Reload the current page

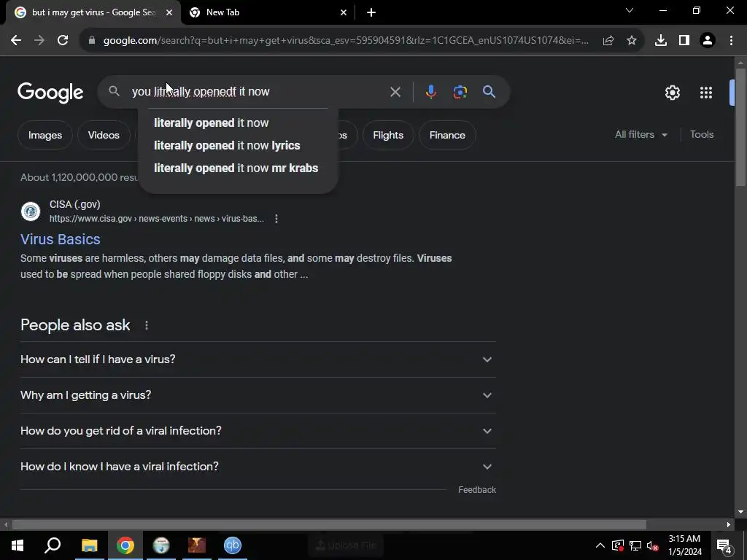[63, 41]
